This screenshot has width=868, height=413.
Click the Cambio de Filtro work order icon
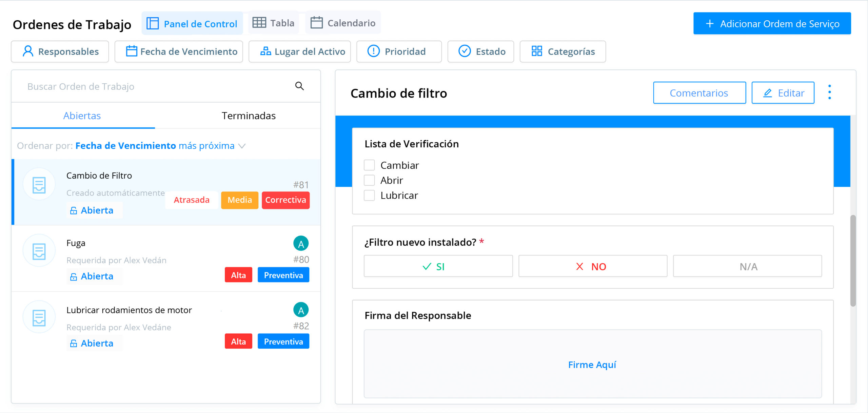click(x=39, y=185)
